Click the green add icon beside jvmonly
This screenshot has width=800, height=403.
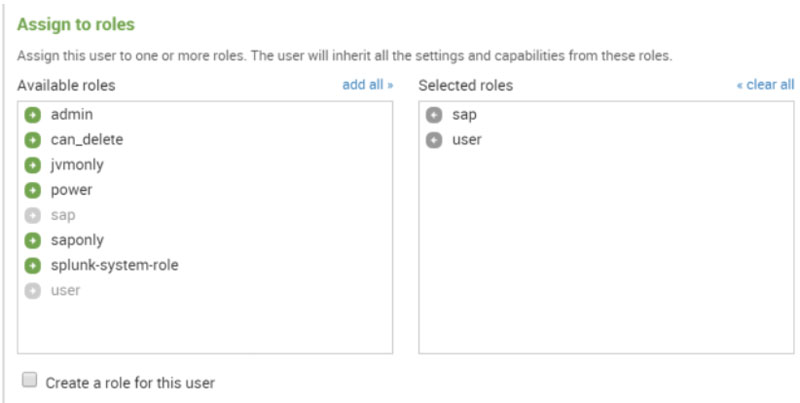[32, 165]
